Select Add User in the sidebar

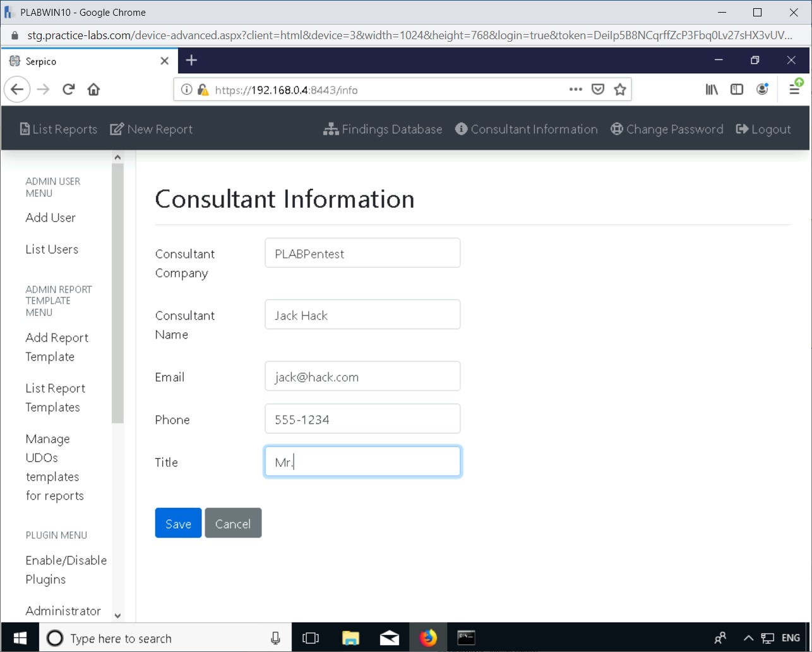pos(51,217)
